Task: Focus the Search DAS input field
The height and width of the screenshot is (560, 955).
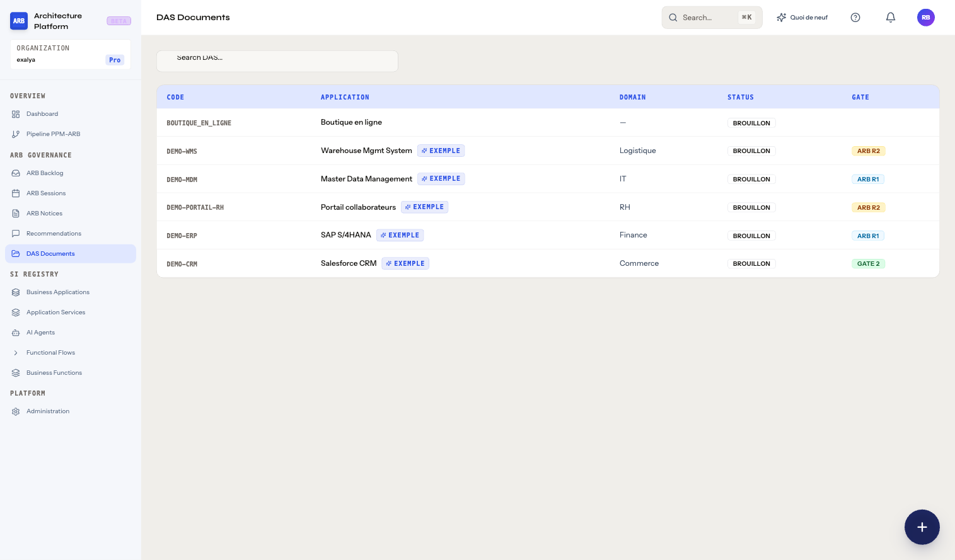Action: [x=277, y=61]
